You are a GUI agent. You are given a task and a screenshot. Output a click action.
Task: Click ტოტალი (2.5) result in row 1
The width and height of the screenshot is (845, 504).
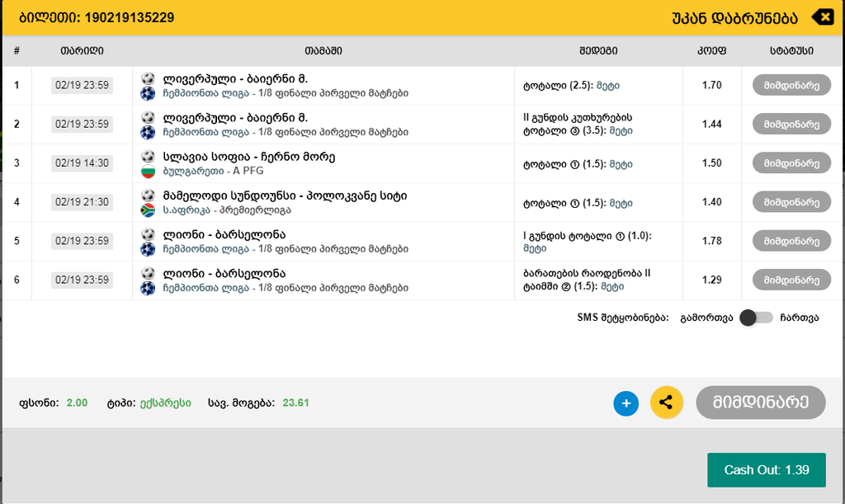tap(571, 86)
